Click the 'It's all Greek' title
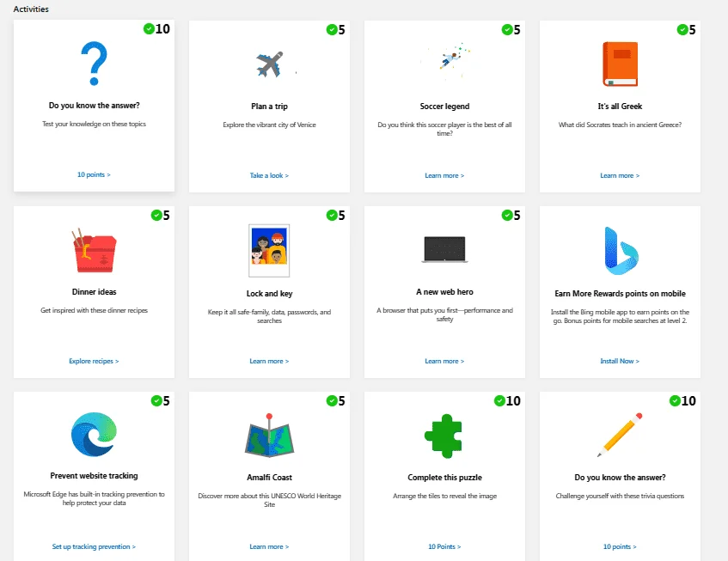 click(x=620, y=107)
